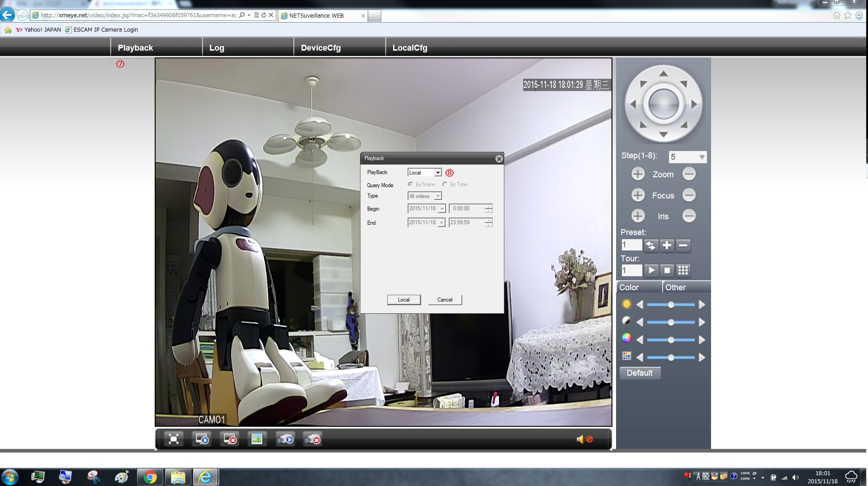Toggle the muted speaker audio icon
Screen dimensions: 868x486
click(584, 439)
